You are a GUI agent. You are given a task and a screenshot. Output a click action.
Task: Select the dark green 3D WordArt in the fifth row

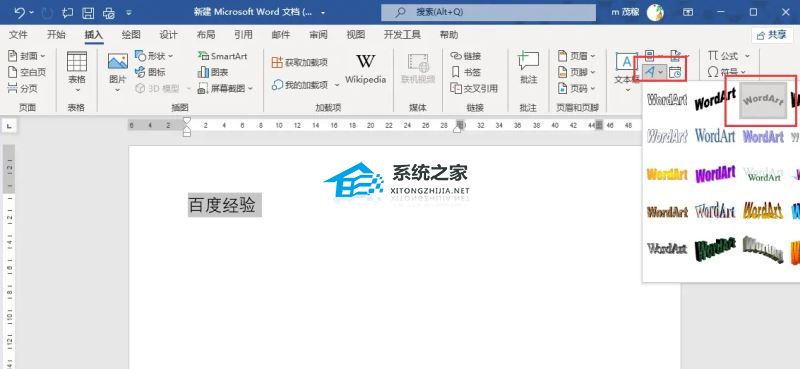715,249
